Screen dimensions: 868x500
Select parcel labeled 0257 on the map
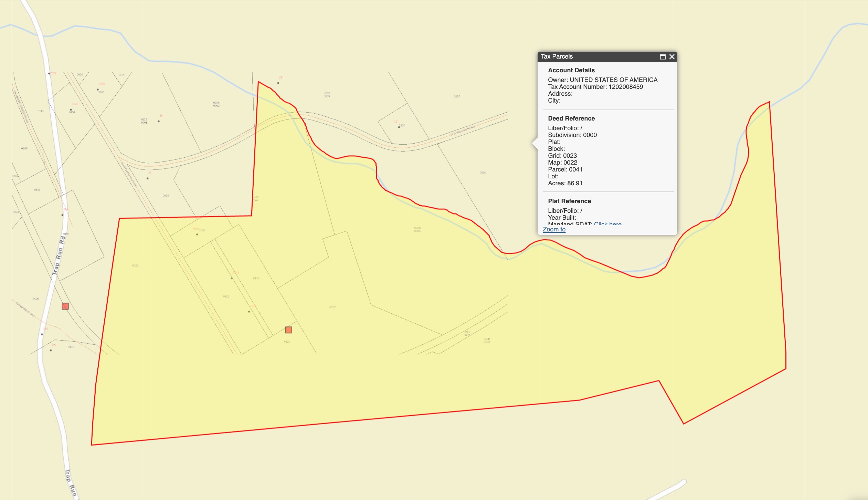[x=457, y=96]
